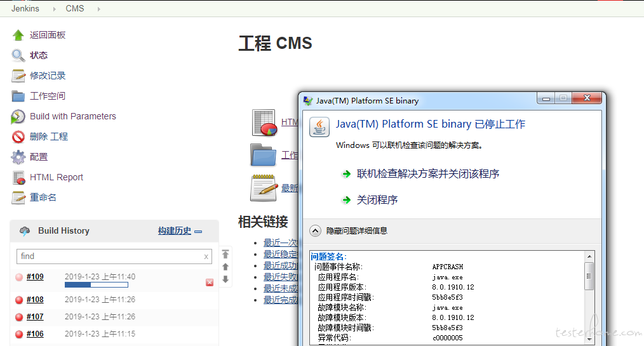Image resolution: width=644 pixels, height=346 pixels.
Task: Open the 构建历史 trend link
Action: (x=175, y=231)
